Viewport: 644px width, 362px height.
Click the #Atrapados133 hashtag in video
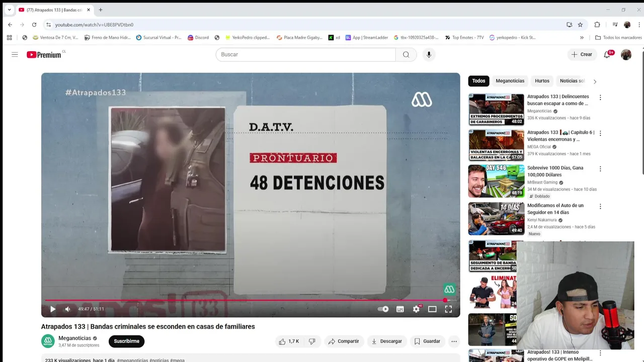(96, 93)
